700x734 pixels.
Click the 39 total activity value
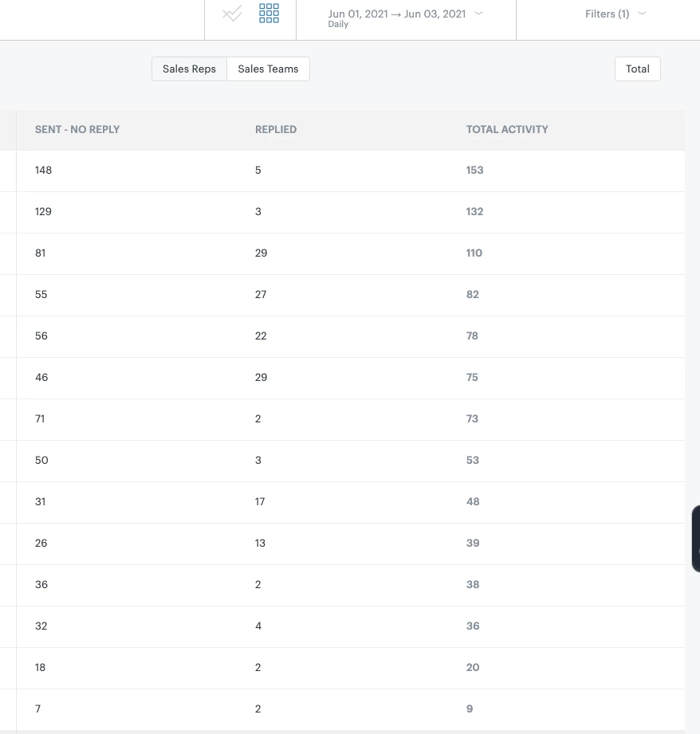pos(473,543)
